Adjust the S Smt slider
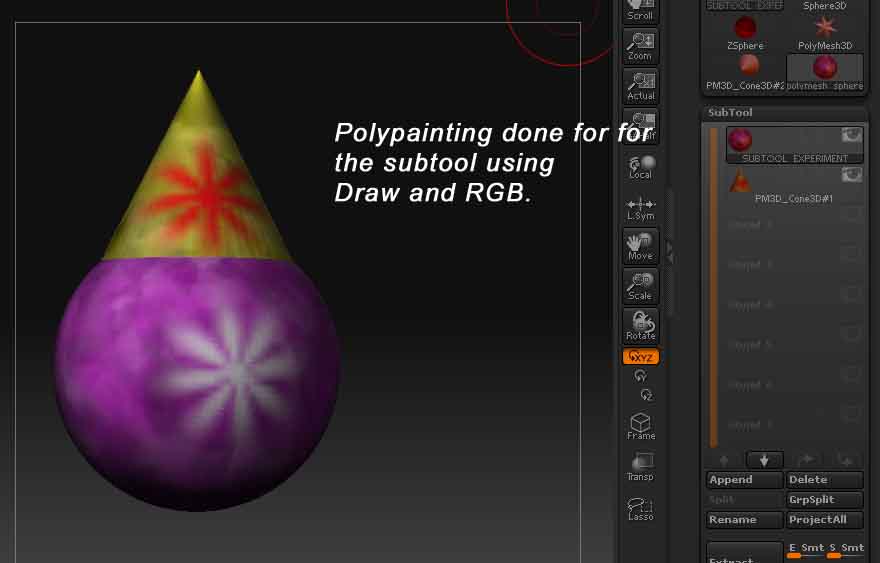The height and width of the screenshot is (563, 880). click(845, 550)
